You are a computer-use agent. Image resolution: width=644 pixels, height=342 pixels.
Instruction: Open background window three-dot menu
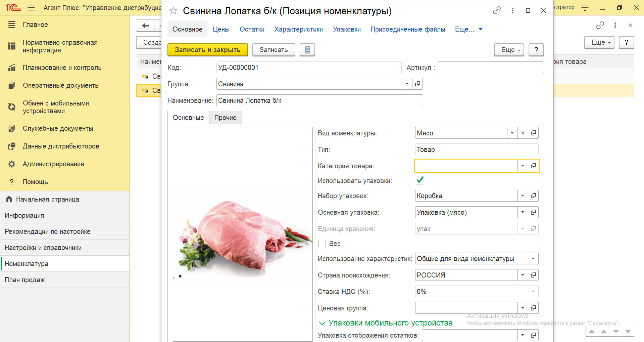tap(615, 25)
